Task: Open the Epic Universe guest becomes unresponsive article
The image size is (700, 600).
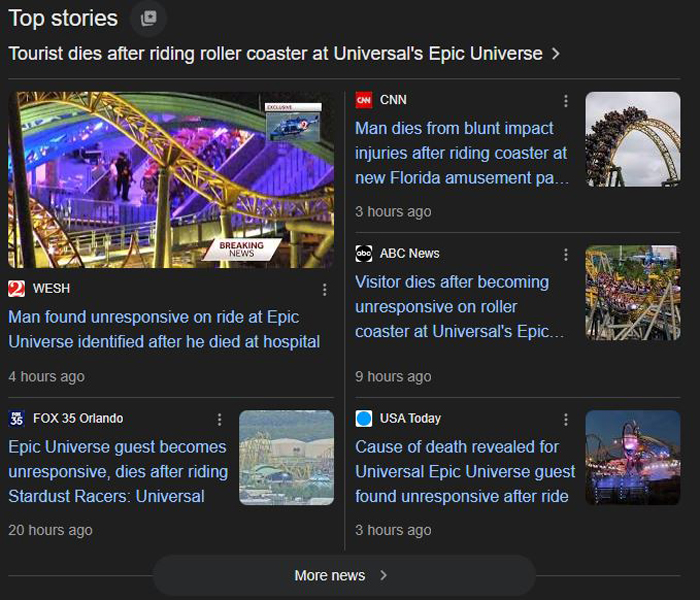Action: pyautogui.click(x=118, y=472)
